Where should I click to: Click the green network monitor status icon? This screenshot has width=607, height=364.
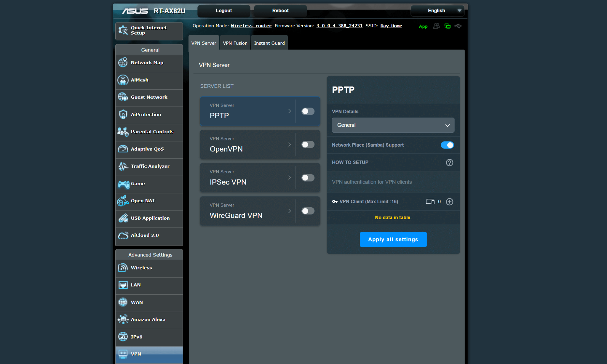447,26
